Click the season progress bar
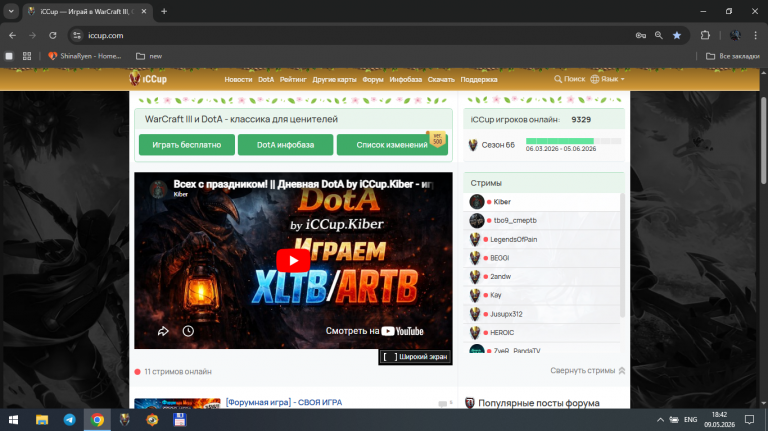This screenshot has width=768, height=431. click(573, 141)
